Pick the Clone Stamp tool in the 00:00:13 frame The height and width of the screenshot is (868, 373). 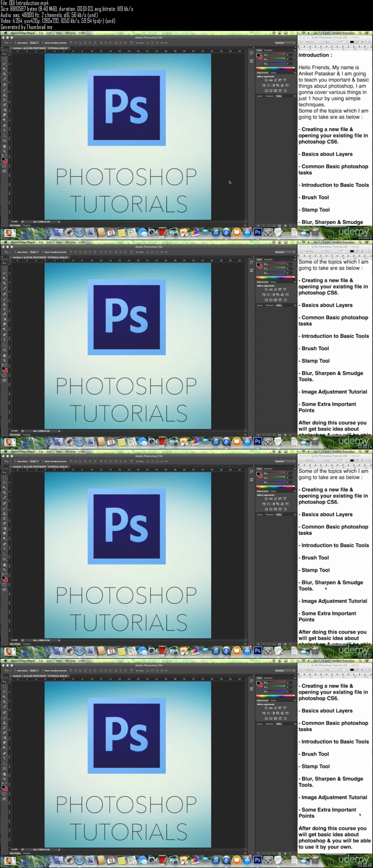tap(4, 95)
